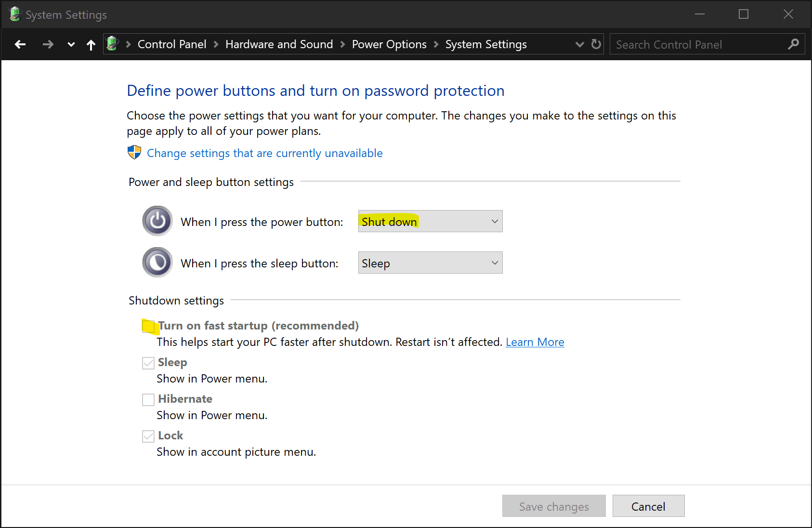
Task: Click 'When I press the sleep button' label
Action: [x=260, y=264]
